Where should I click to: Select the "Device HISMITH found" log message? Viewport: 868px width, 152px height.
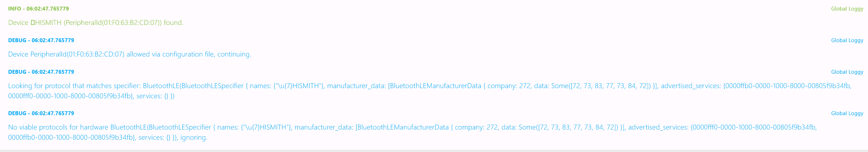[x=96, y=23]
